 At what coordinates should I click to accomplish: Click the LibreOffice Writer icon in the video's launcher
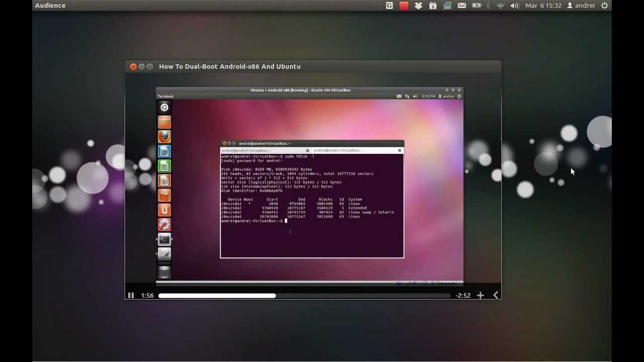click(x=165, y=151)
